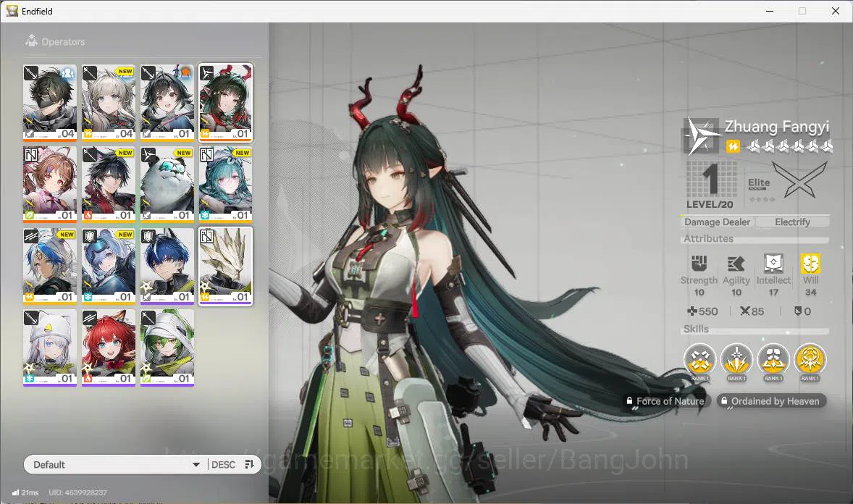Viewport: 853px width, 504px height.
Task: Open the Default sort dropdown
Action: click(115, 464)
